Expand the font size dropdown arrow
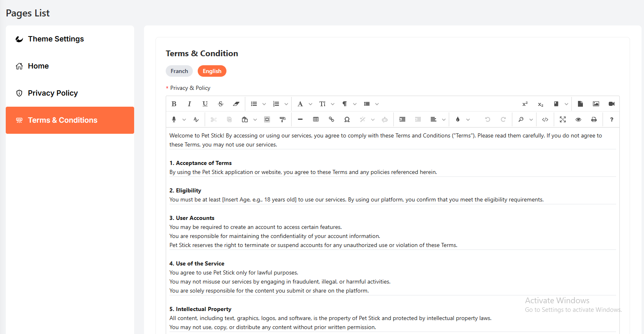644x334 pixels. (x=333, y=104)
